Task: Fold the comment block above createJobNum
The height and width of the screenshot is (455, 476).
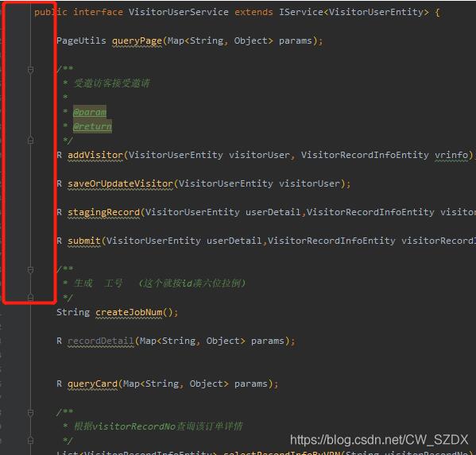Action: click(30, 270)
